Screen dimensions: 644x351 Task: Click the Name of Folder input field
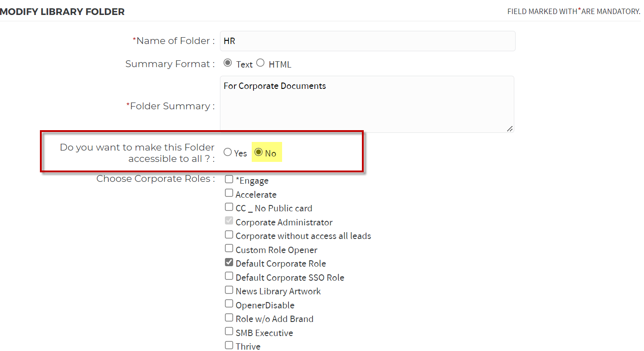[x=367, y=41]
